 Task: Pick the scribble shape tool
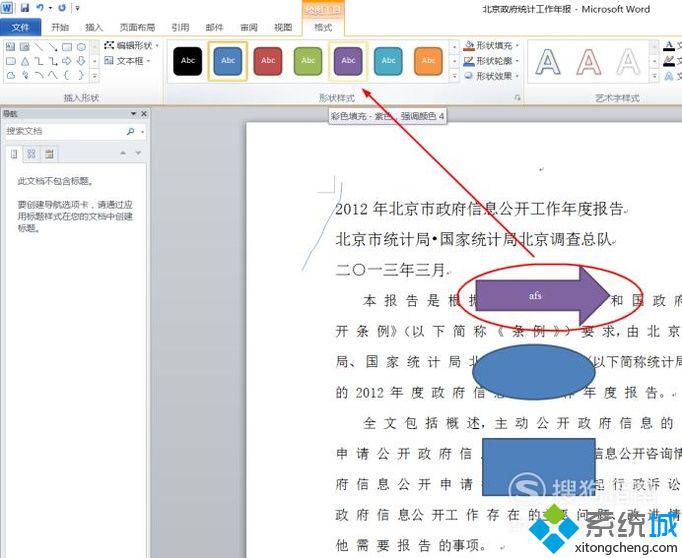pyautogui.click(x=25, y=75)
